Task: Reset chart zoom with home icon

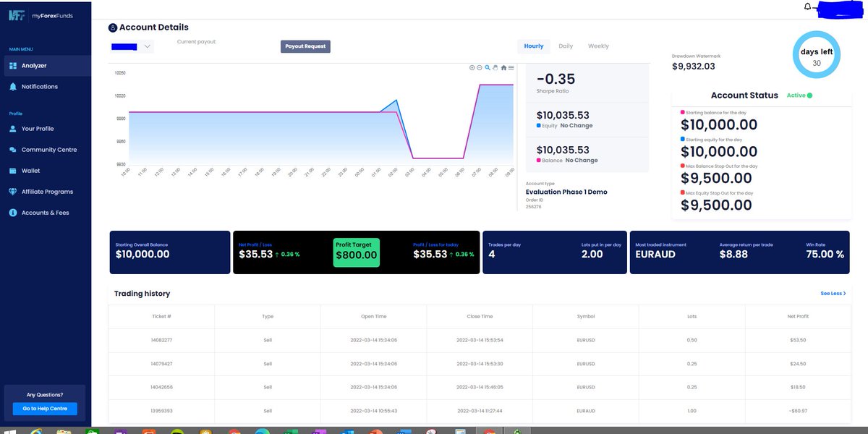Action: click(x=503, y=67)
